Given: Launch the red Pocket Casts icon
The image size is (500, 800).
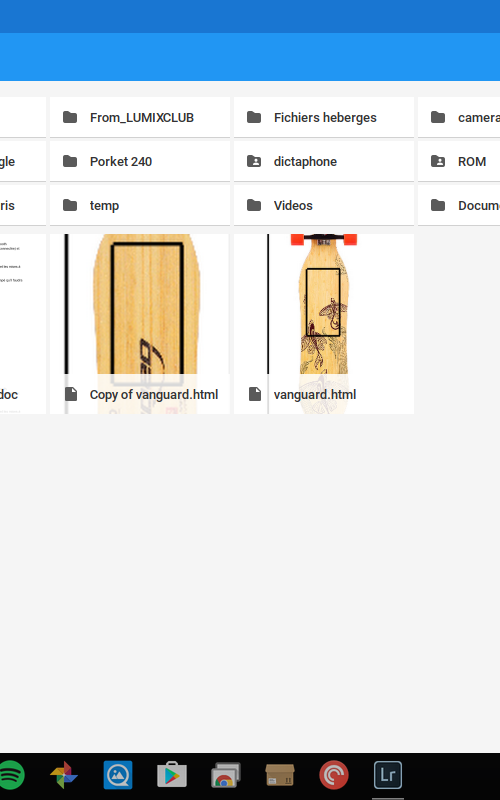Looking at the screenshot, I should [334, 775].
